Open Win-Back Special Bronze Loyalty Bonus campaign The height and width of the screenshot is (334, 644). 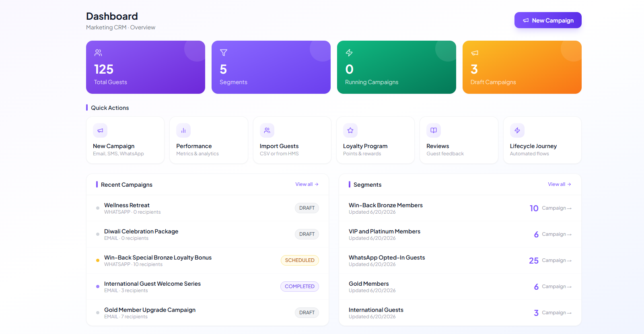(x=208, y=260)
